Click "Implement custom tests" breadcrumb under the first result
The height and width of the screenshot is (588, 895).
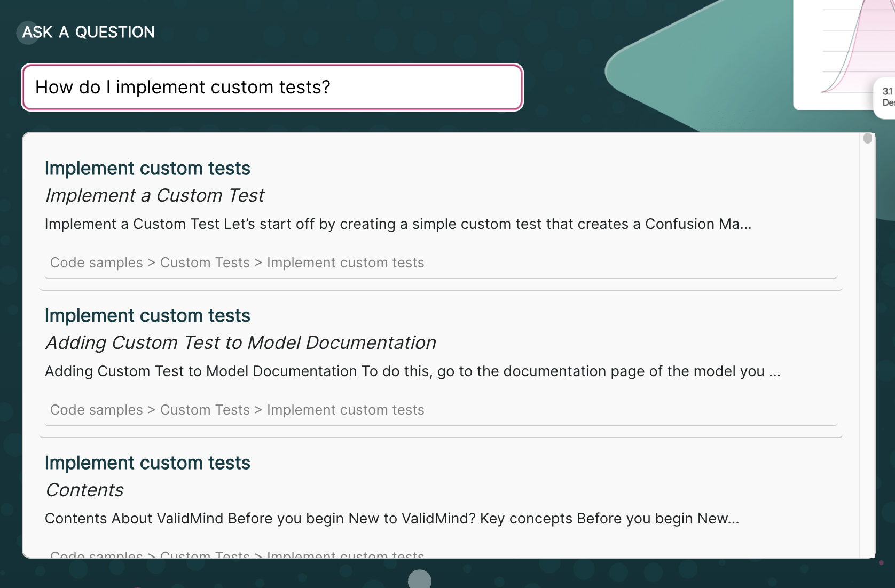(346, 263)
